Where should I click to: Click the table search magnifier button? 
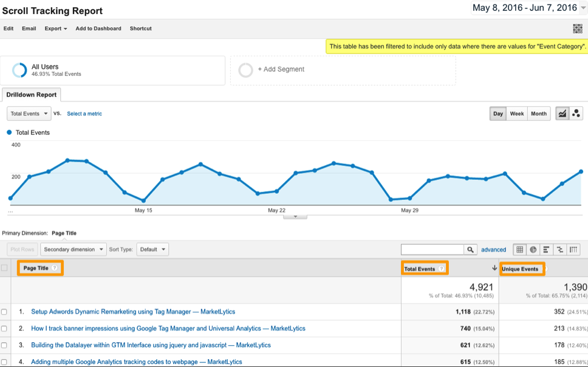470,250
